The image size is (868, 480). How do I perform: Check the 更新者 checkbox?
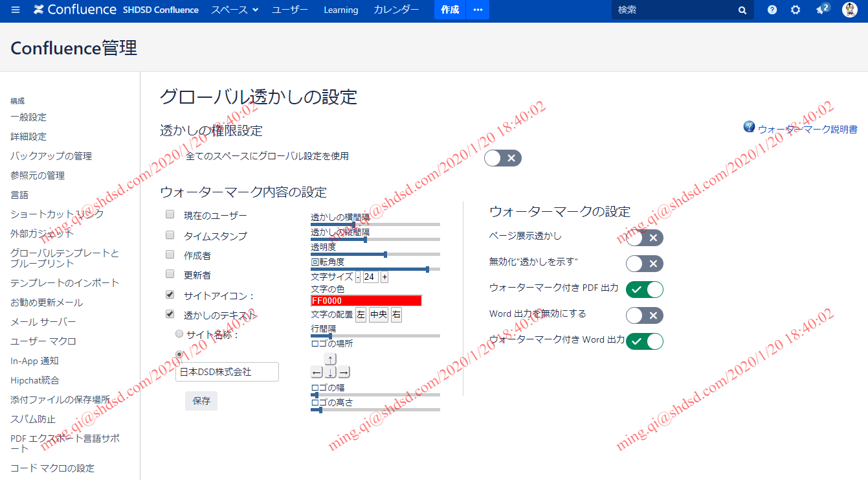tap(170, 274)
